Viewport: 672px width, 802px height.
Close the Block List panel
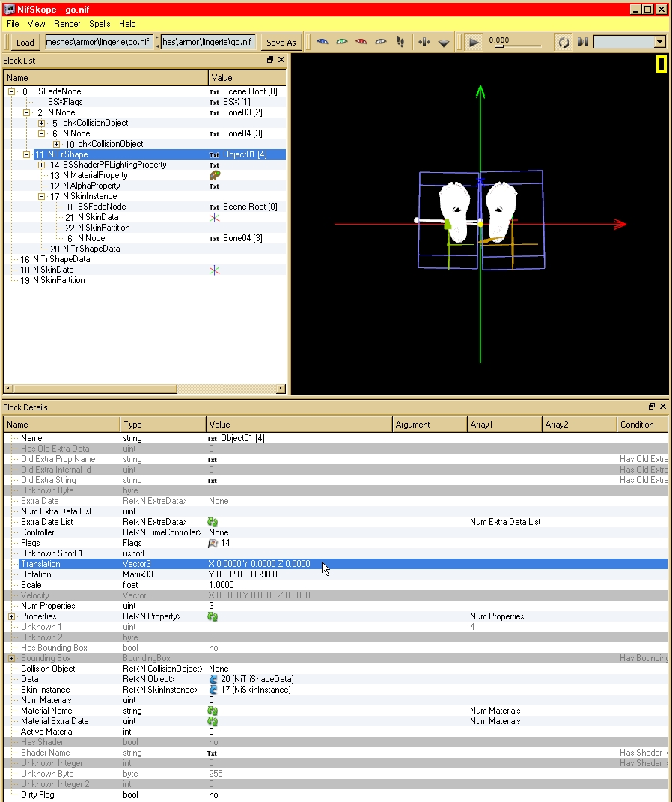click(281, 60)
